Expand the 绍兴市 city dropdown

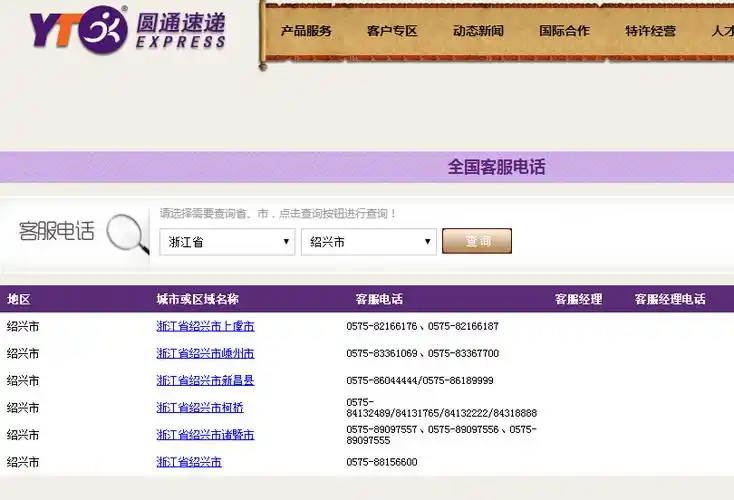click(369, 242)
